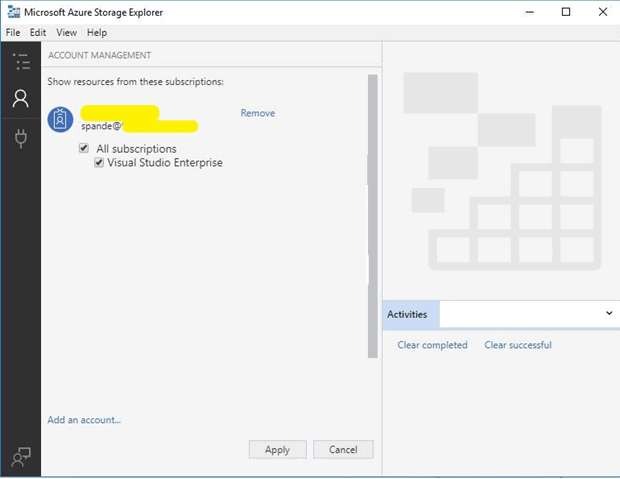The image size is (620, 479).
Task: Click the ACCOUNT MANAGEMENT heading
Action: point(100,55)
